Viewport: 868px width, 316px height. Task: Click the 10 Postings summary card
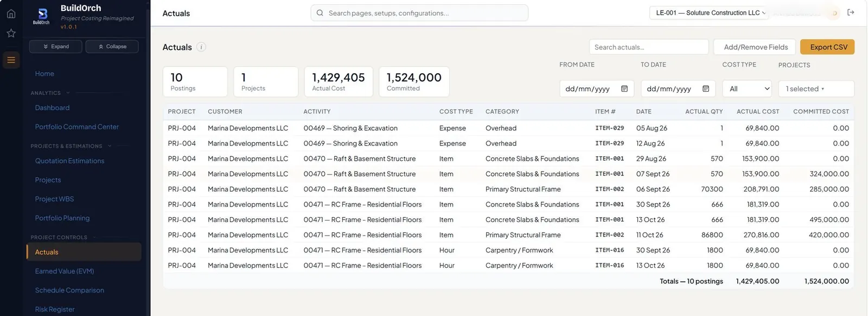point(195,82)
